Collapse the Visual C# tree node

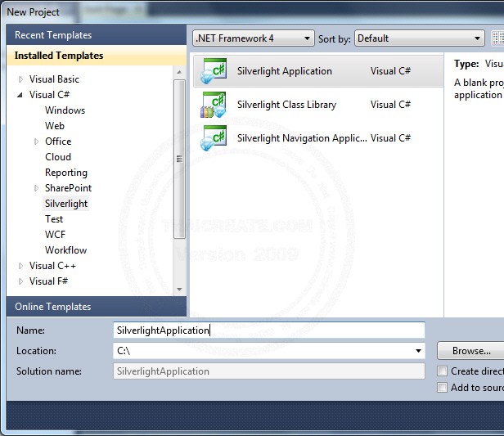(x=20, y=95)
